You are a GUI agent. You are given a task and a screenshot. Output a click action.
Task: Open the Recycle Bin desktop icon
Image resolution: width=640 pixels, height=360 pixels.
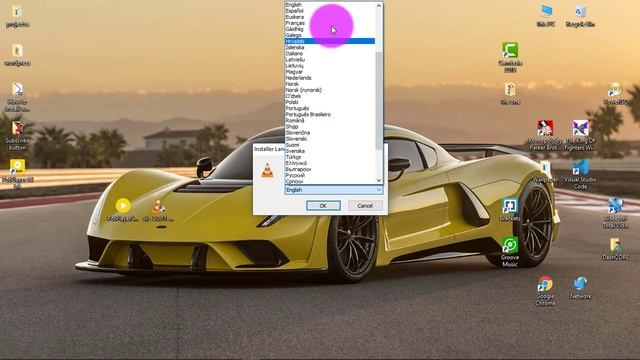tap(580, 16)
